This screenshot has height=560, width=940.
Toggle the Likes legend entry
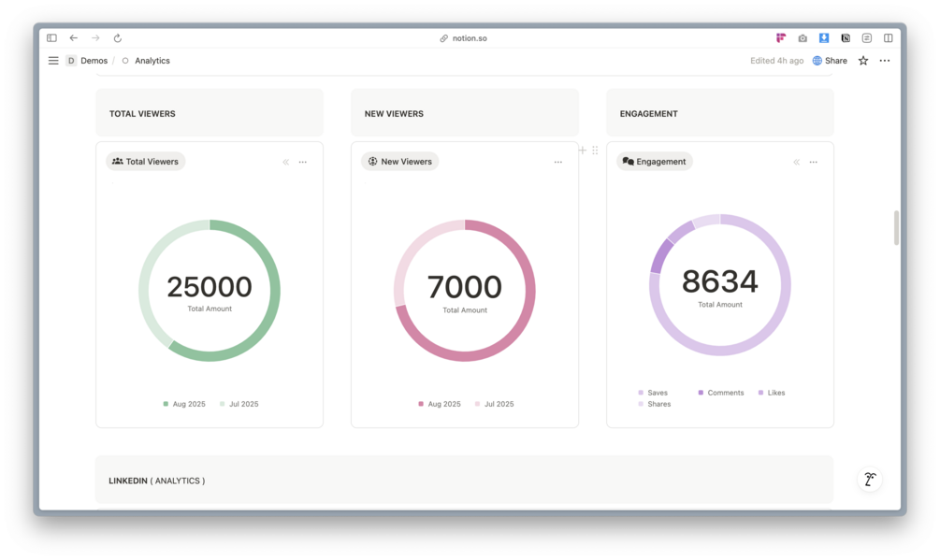coord(772,393)
